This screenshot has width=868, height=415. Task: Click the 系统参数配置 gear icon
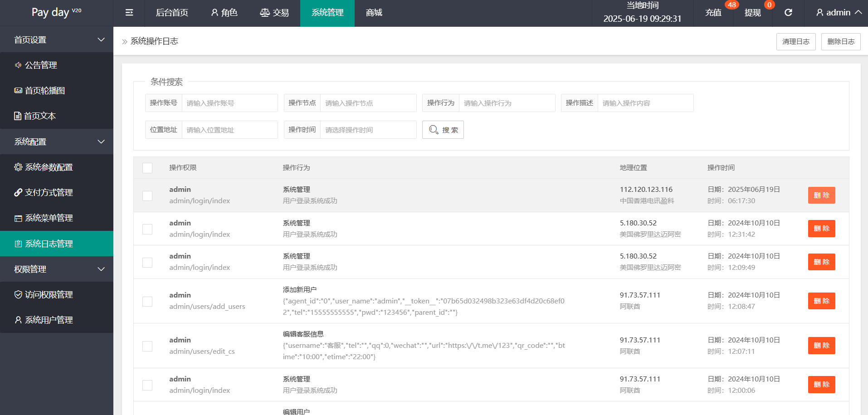[18, 167]
